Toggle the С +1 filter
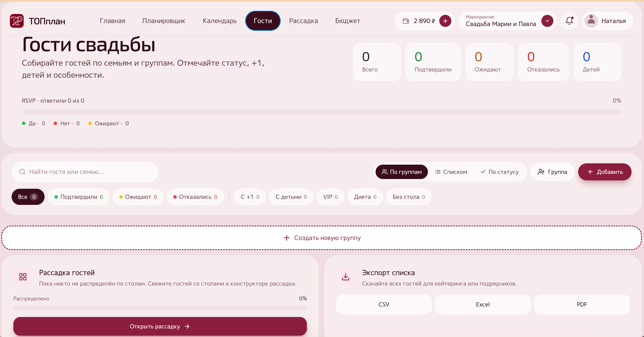Screen dimensions: 644x337 click(x=250, y=197)
